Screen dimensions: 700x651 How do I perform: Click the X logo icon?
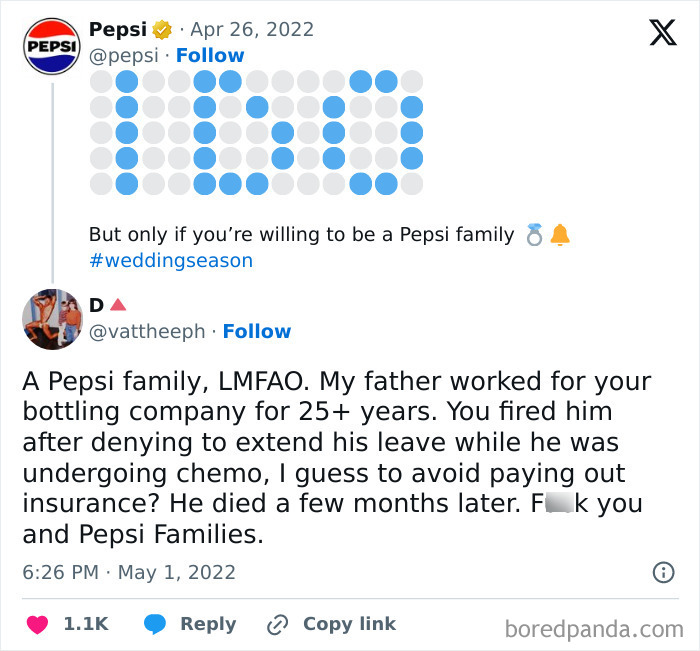pos(662,33)
